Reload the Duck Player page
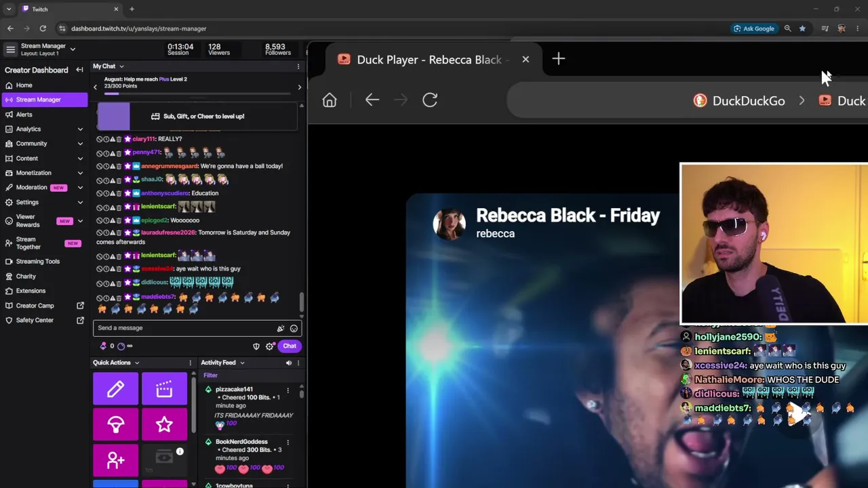This screenshot has height=488, width=868. click(430, 100)
